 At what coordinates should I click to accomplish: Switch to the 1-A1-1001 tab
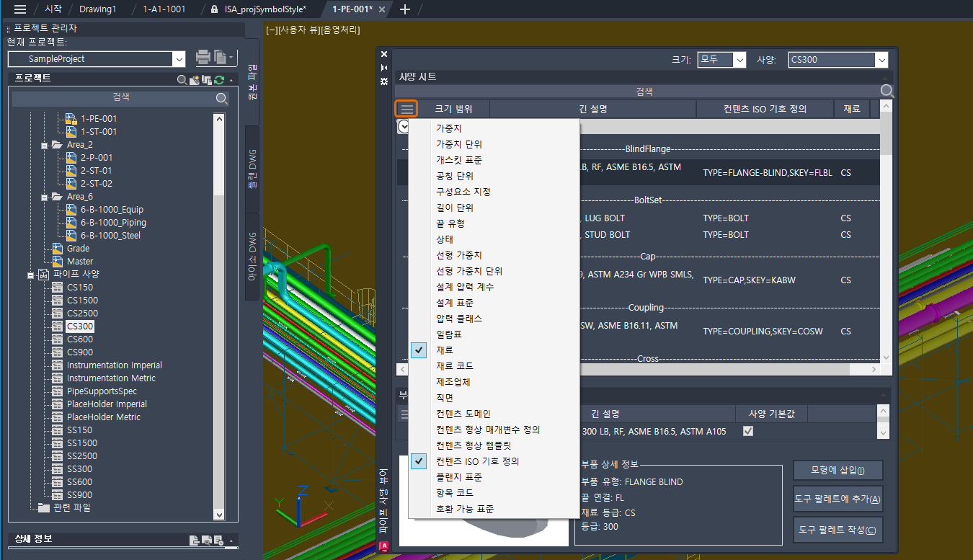point(164,9)
